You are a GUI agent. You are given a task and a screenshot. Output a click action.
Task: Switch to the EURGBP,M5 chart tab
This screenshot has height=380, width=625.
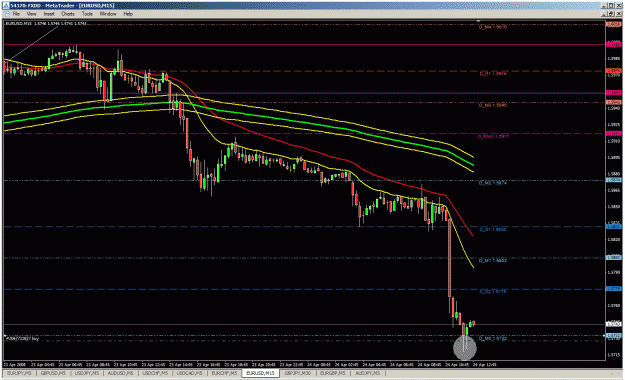pyautogui.click(x=333, y=373)
